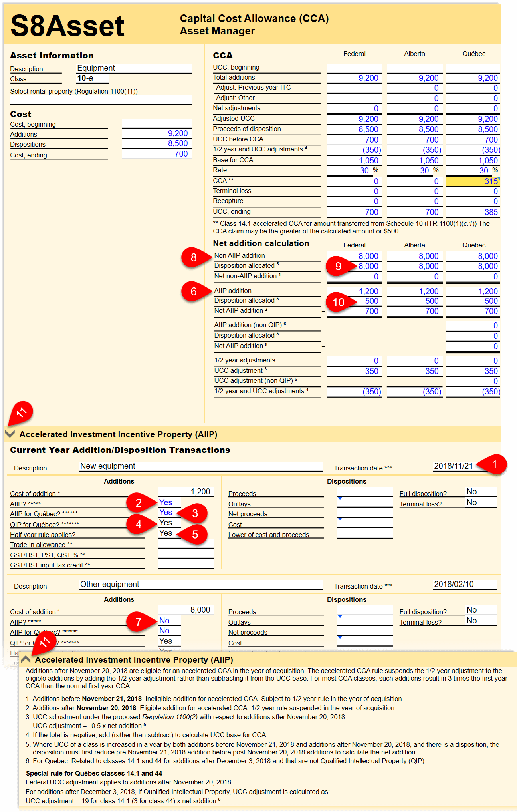Select the Cost, ending value 700
The image size is (517, 812).
tap(156, 154)
